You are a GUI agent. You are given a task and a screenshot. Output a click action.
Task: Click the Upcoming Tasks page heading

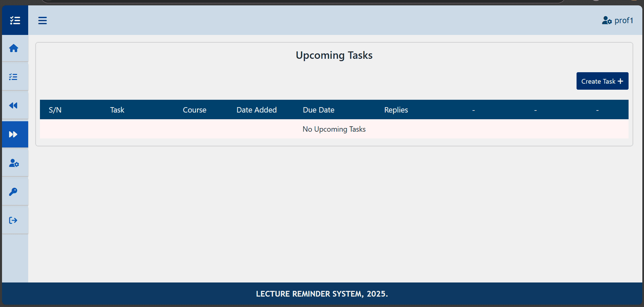(x=334, y=55)
